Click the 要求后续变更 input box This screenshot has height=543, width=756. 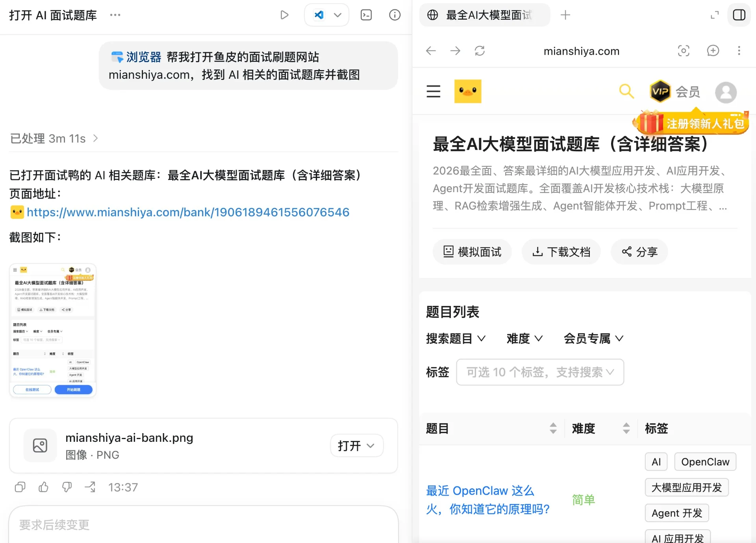203,524
